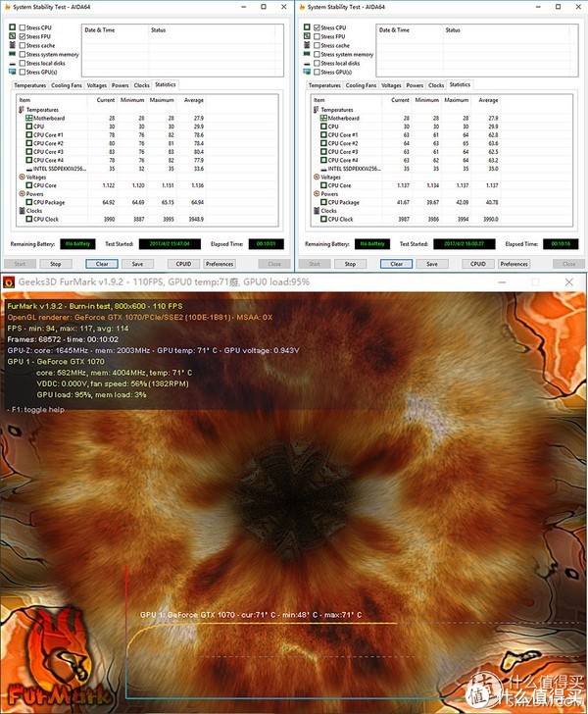Image resolution: width=588 pixels, height=714 pixels.
Task: Open Preferences in right AIDA64 window
Action: [x=514, y=264]
